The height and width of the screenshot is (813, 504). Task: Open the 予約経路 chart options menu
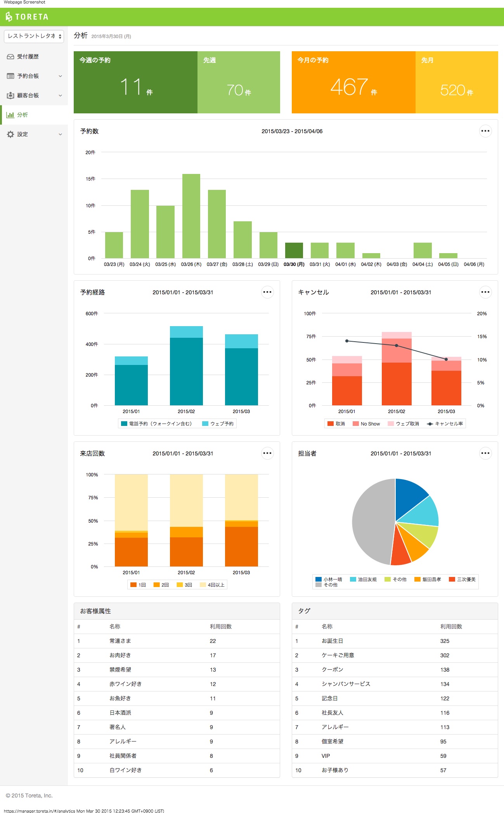[x=267, y=292]
